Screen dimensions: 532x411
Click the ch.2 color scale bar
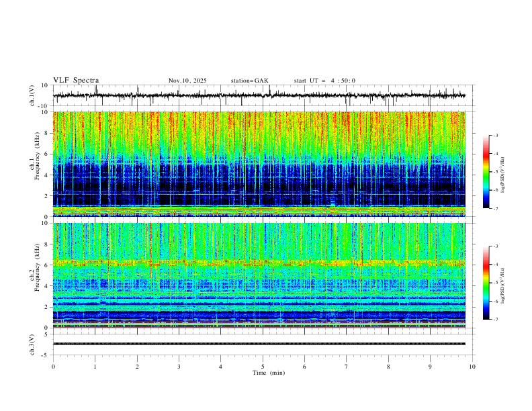(x=486, y=283)
